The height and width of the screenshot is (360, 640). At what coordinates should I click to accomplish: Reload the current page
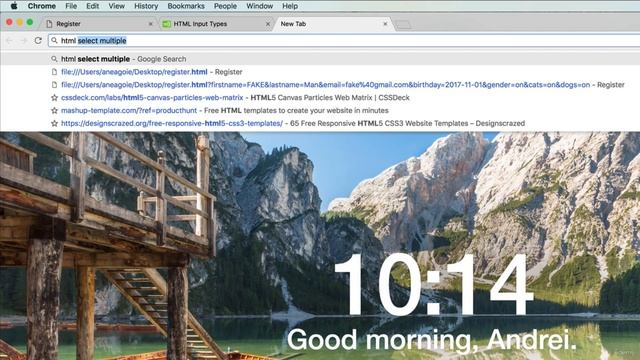[38, 40]
